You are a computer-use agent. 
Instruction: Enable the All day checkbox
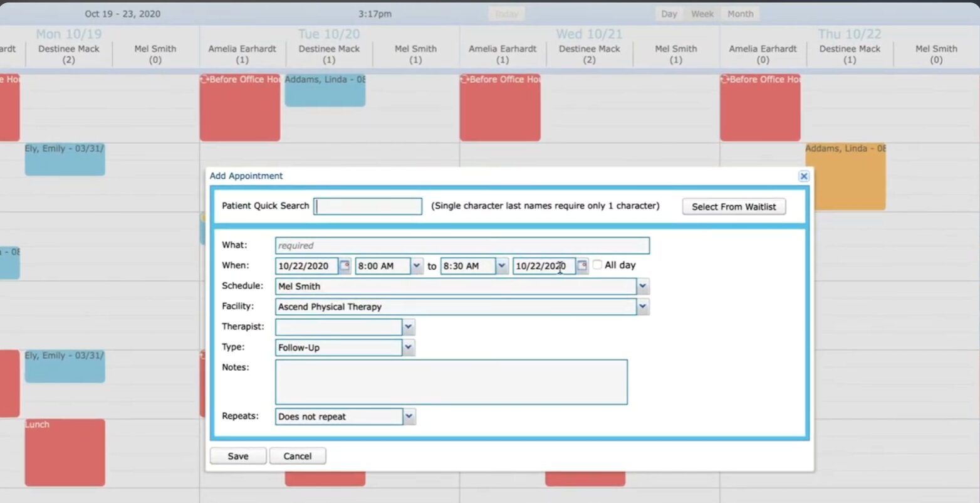point(597,265)
